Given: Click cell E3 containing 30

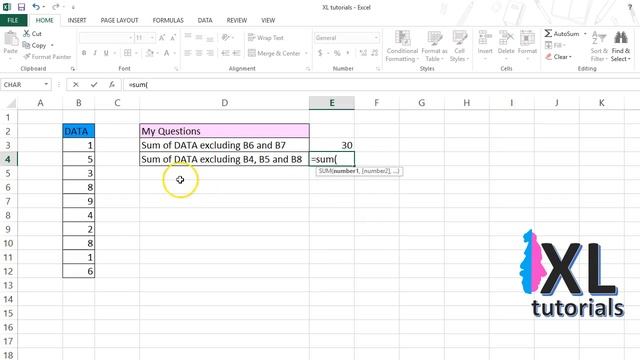Looking at the screenshot, I should (332, 145).
